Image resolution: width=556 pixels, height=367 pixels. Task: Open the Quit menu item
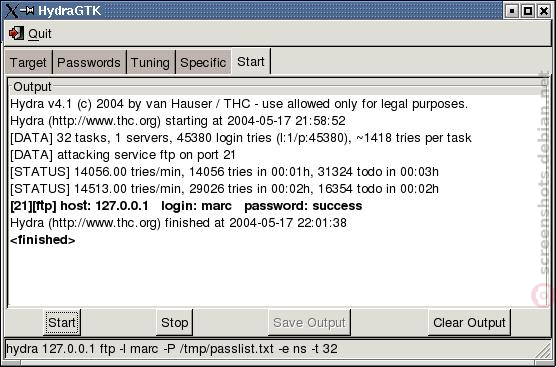pyautogui.click(x=40, y=34)
